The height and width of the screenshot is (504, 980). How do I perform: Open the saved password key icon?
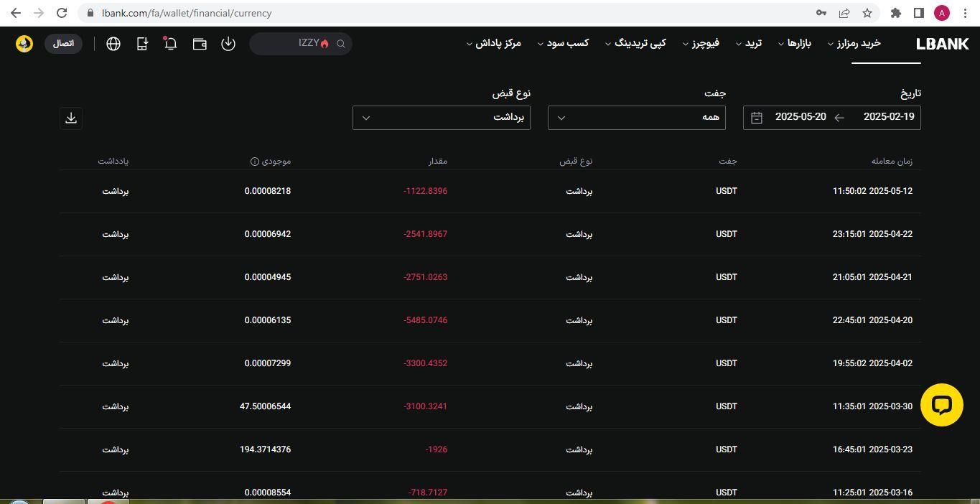821,13
